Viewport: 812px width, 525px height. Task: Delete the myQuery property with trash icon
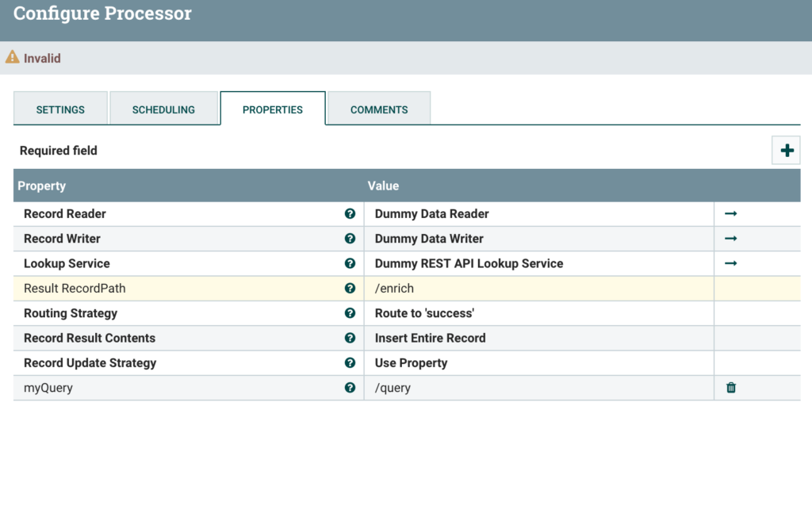click(x=731, y=388)
